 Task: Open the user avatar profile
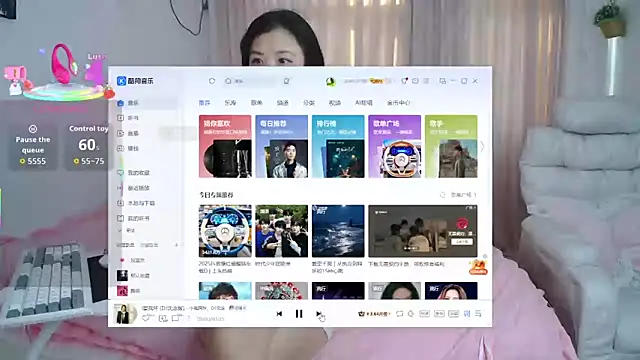tap(330, 81)
